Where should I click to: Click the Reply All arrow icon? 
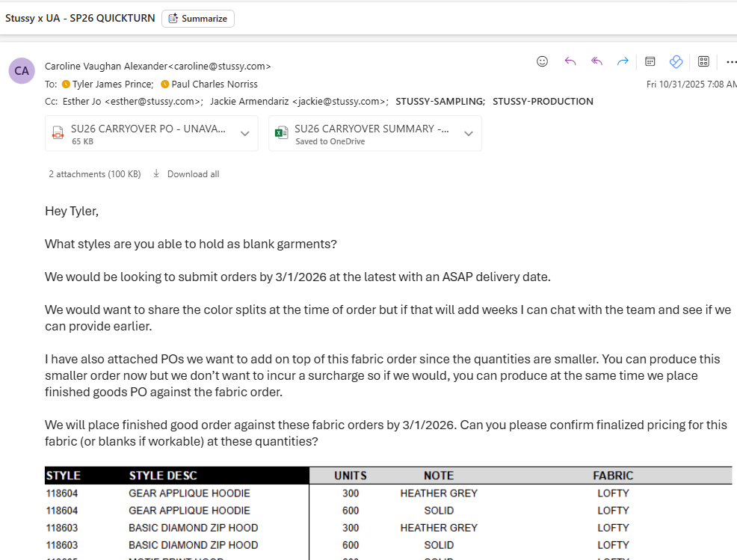pyautogui.click(x=596, y=61)
